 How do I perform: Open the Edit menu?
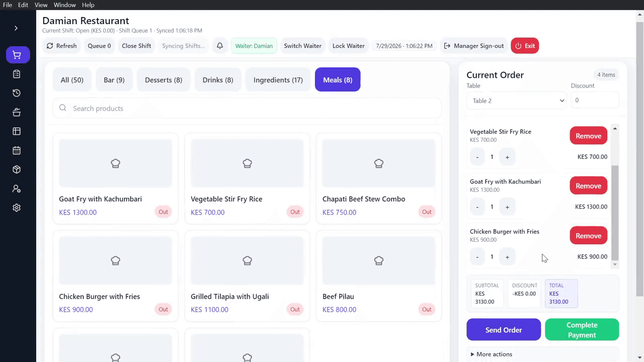tap(23, 5)
